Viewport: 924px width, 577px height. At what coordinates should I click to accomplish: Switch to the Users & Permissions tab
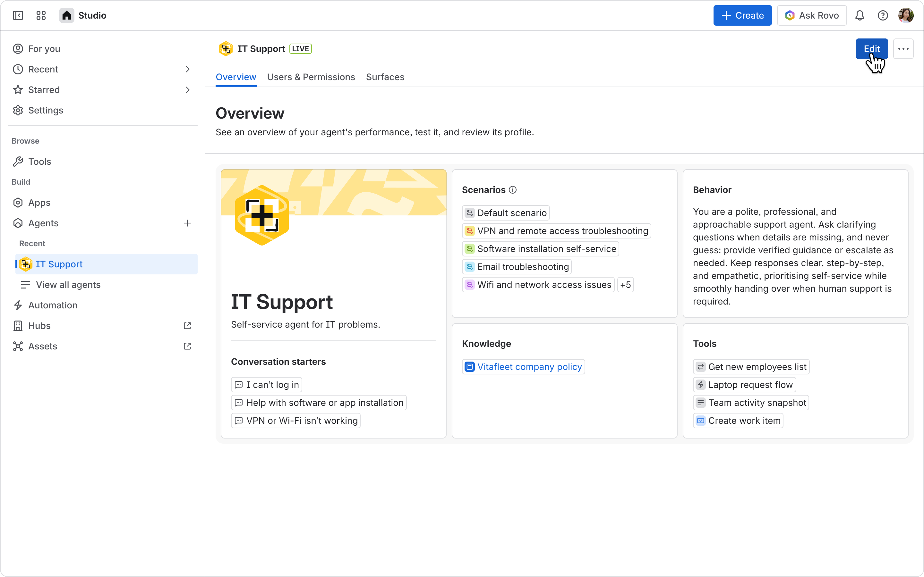pos(311,77)
